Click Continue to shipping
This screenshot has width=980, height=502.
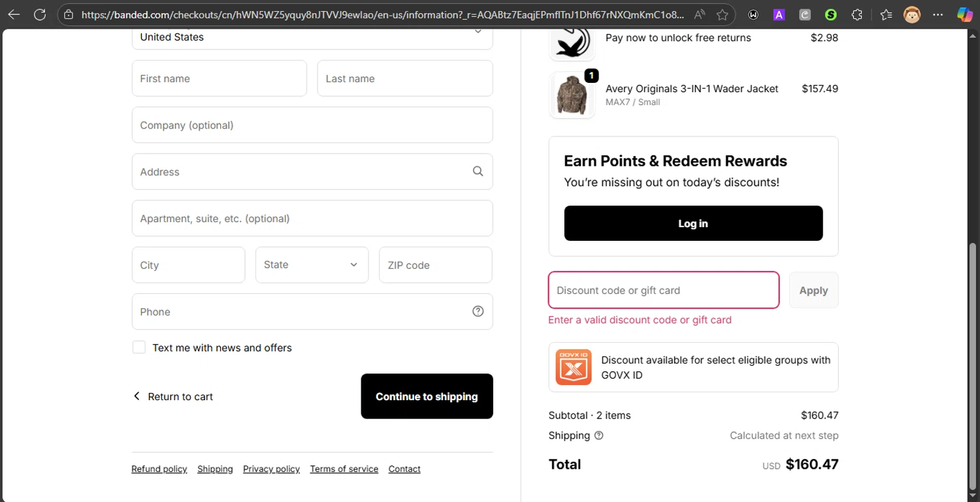[427, 396]
